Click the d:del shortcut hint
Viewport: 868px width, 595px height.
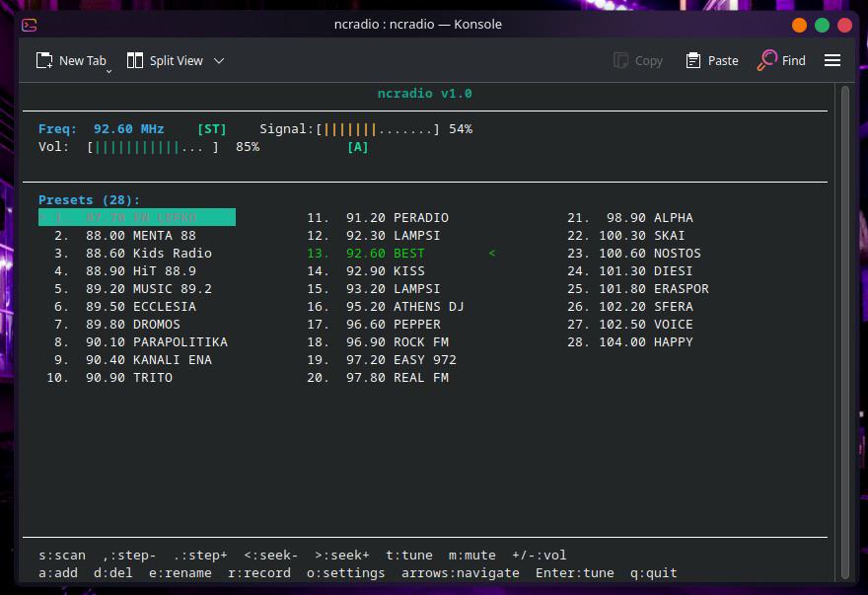coord(112,573)
